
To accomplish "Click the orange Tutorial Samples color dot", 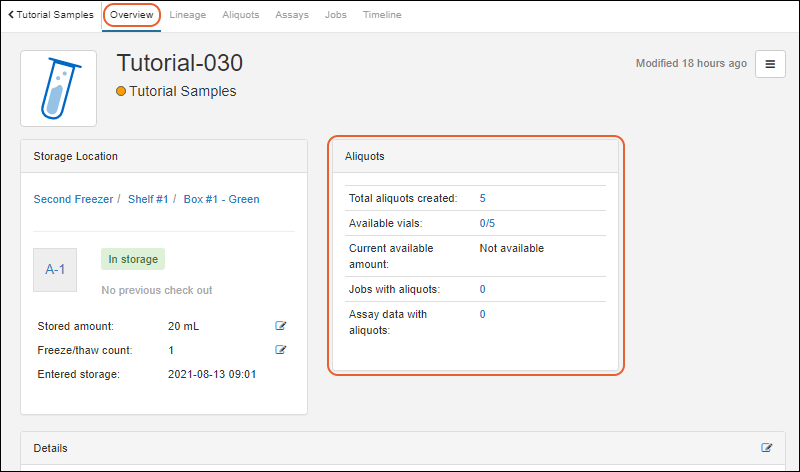I will pyautogui.click(x=121, y=91).
